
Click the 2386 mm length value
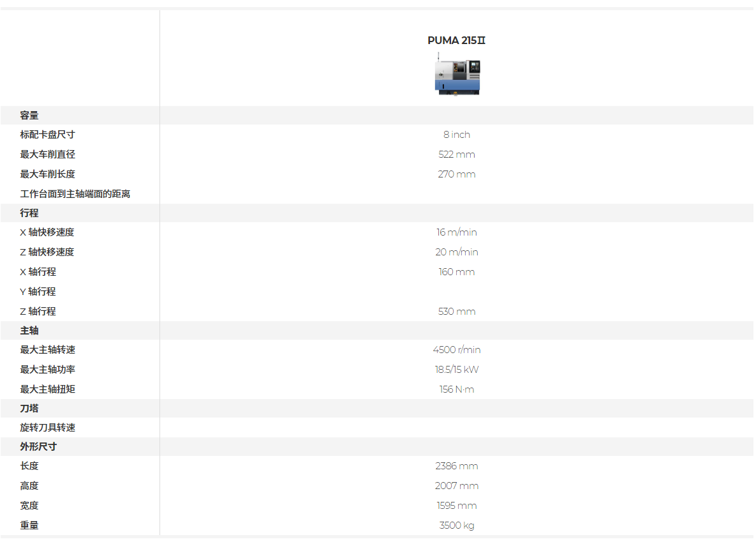tap(456, 466)
